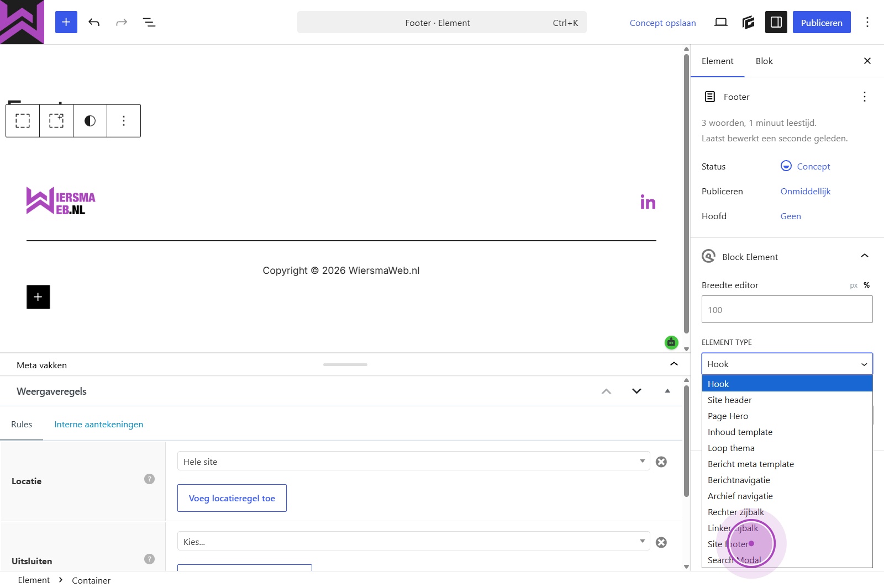Remove the Kies exclude rule
The height and width of the screenshot is (588, 884).
pyautogui.click(x=661, y=542)
